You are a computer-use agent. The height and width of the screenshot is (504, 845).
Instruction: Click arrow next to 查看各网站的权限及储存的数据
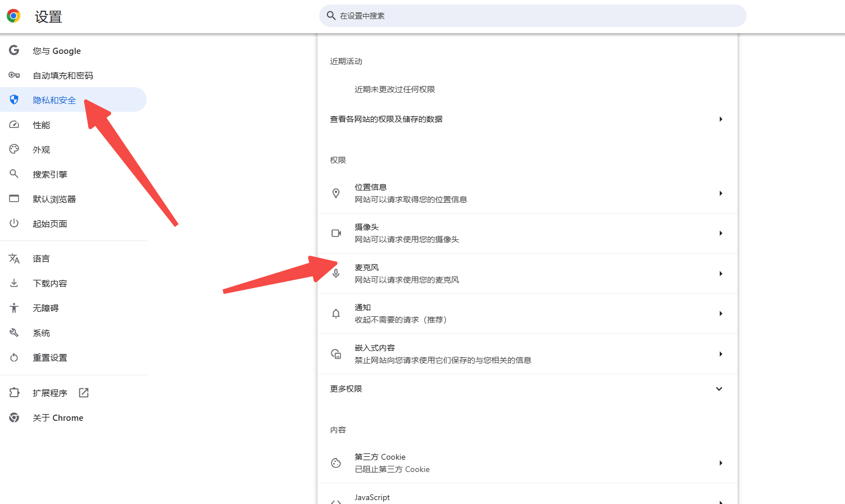[x=721, y=119]
